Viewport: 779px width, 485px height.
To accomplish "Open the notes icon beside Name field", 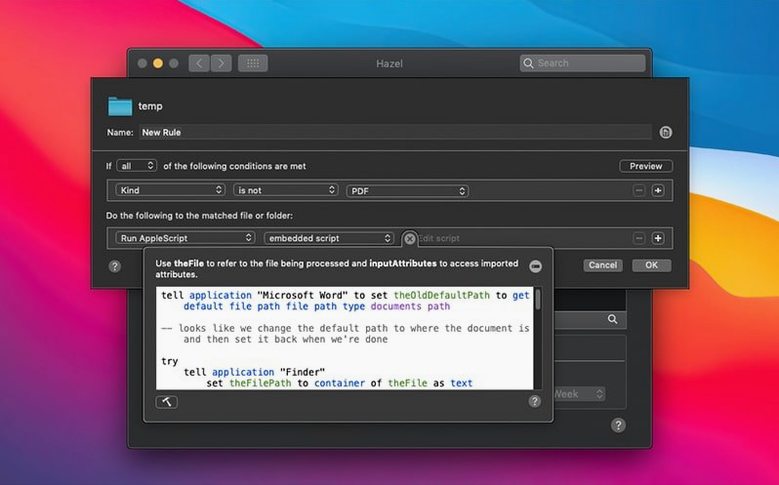I will 666,132.
